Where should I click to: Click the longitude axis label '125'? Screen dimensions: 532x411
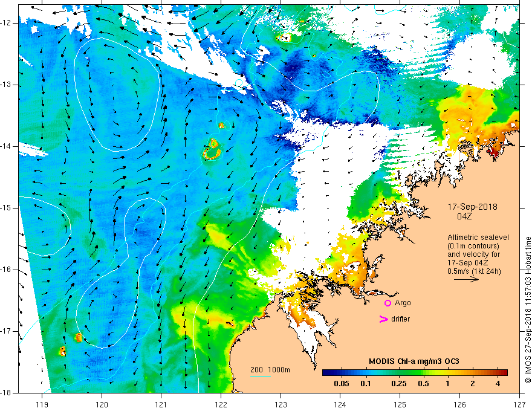(400, 404)
